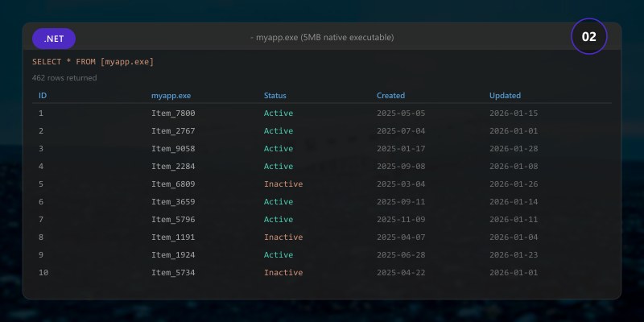The height and width of the screenshot is (322, 644).
Task: Click Active status of Item_2284 row
Action: point(279,166)
